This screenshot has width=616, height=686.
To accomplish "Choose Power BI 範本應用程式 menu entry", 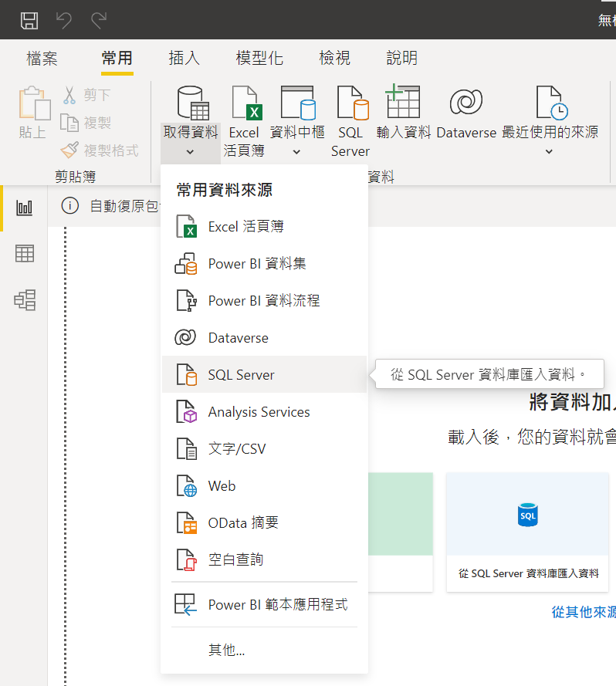I will tap(264, 605).
